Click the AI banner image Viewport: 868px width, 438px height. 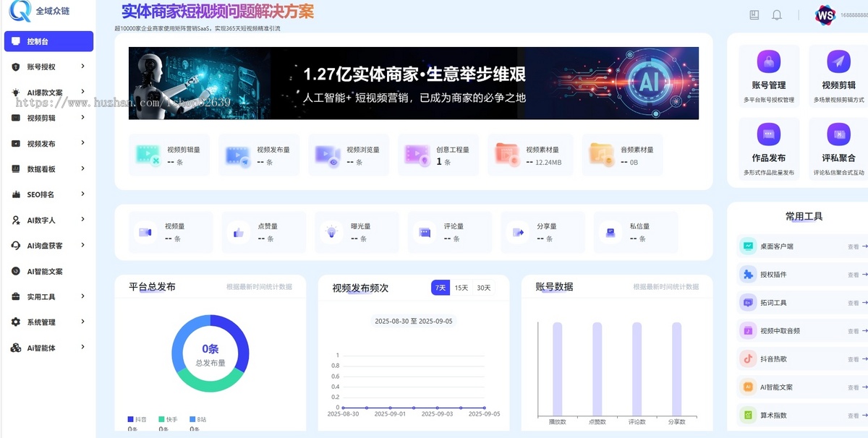(414, 83)
